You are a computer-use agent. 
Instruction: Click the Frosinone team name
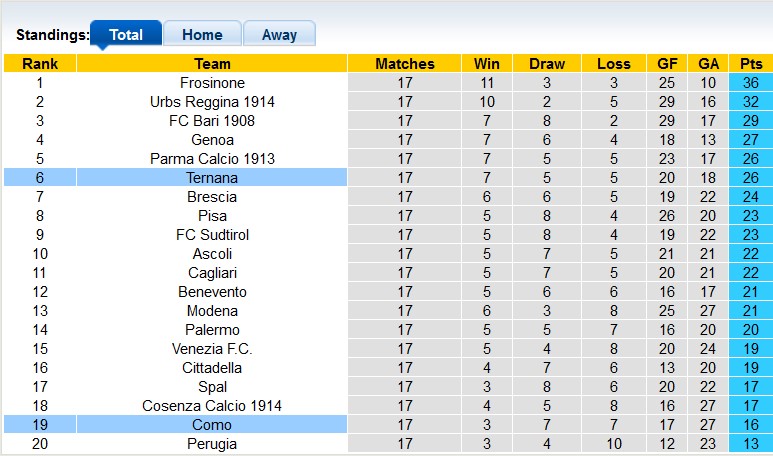pyautogui.click(x=212, y=83)
